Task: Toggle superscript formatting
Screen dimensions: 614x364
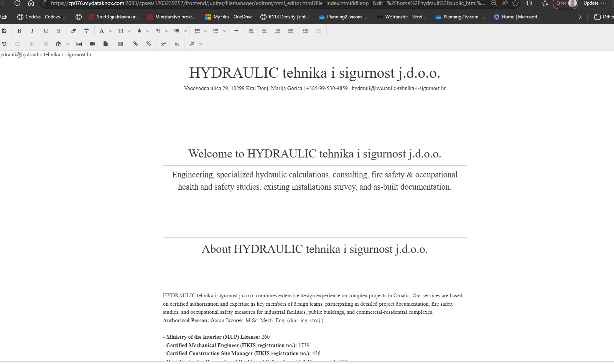Action: [x=163, y=44]
